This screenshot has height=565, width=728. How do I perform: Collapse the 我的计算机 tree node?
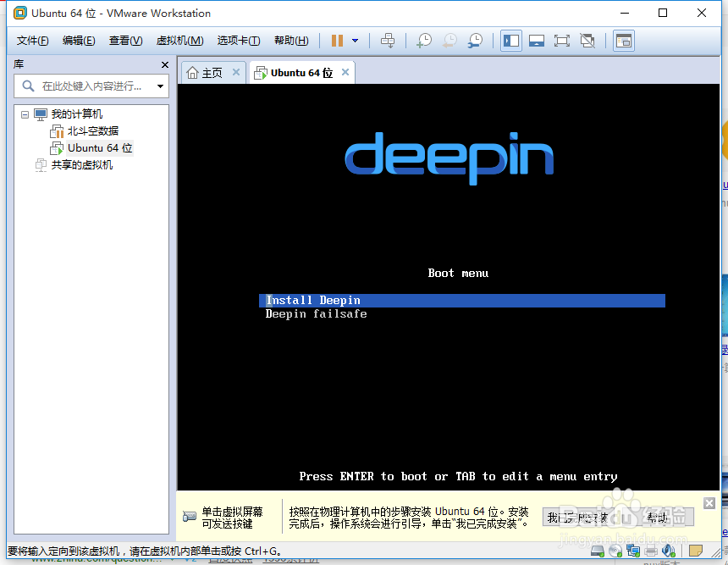[x=27, y=114]
